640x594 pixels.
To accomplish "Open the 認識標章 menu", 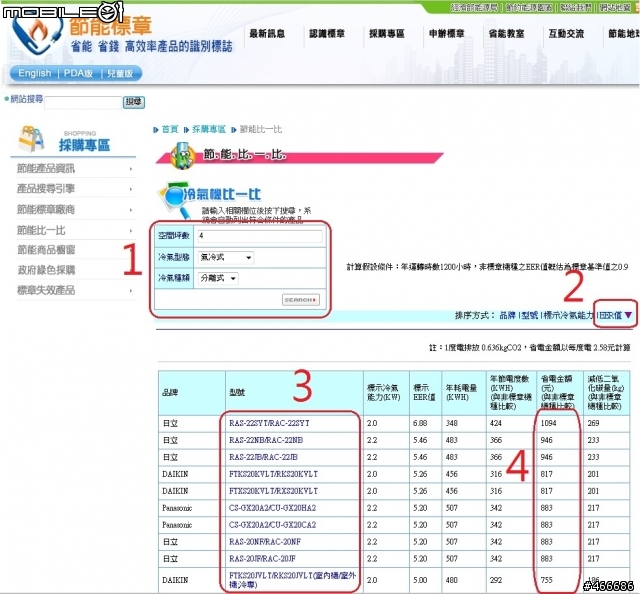I will click(327, 33).
